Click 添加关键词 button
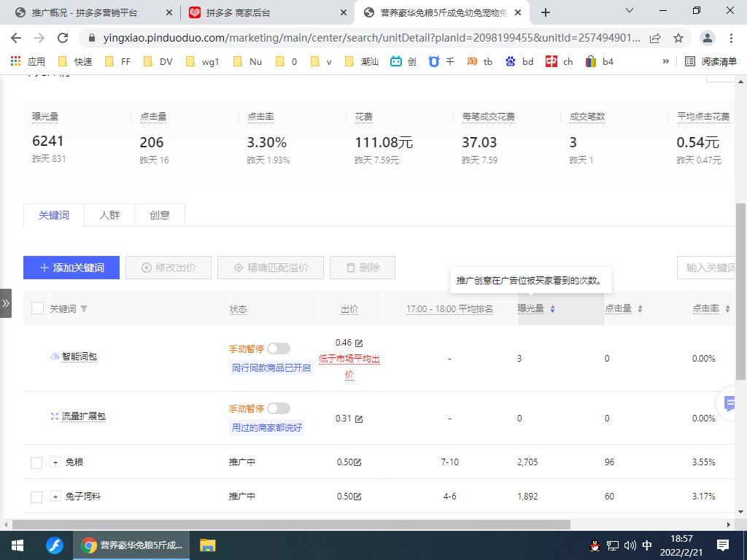Image resolution: width=747 pixels, height=560 pixels. [x=71, y=268]
